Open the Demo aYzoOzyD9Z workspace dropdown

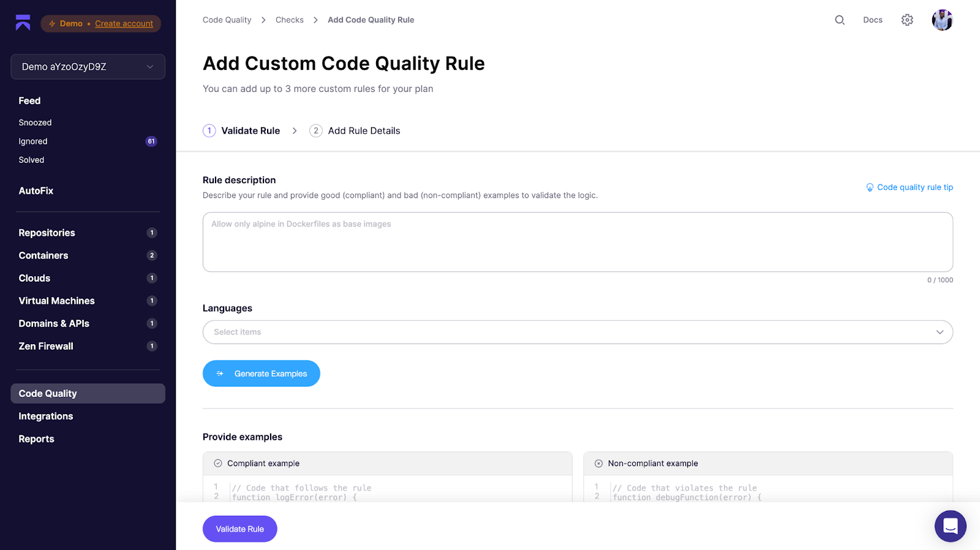pos(88,67)
